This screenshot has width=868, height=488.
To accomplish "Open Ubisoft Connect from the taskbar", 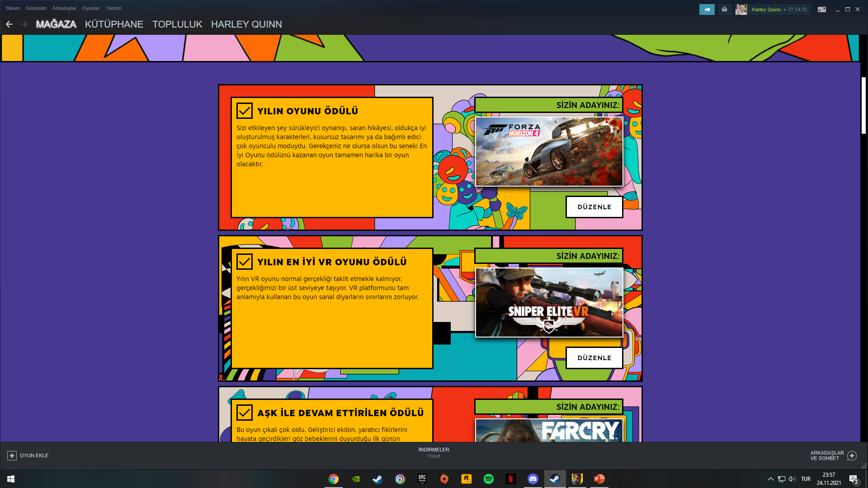I will [x=400, y=479].
